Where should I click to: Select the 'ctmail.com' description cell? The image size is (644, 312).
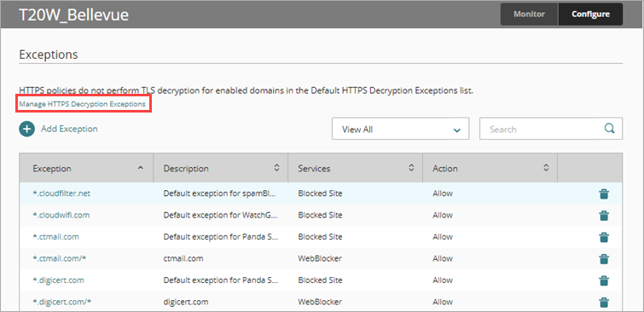click(x=183, y=258)
